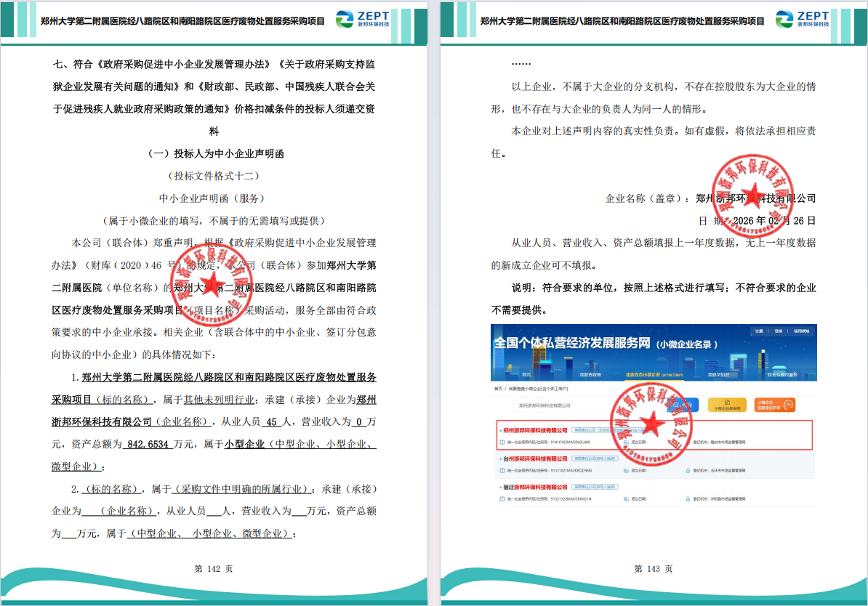Viewport: 868px width, 606px height.
Task: Open the 郑州浙邦环保科技有限公司 search result
Action: pos(534,430)
